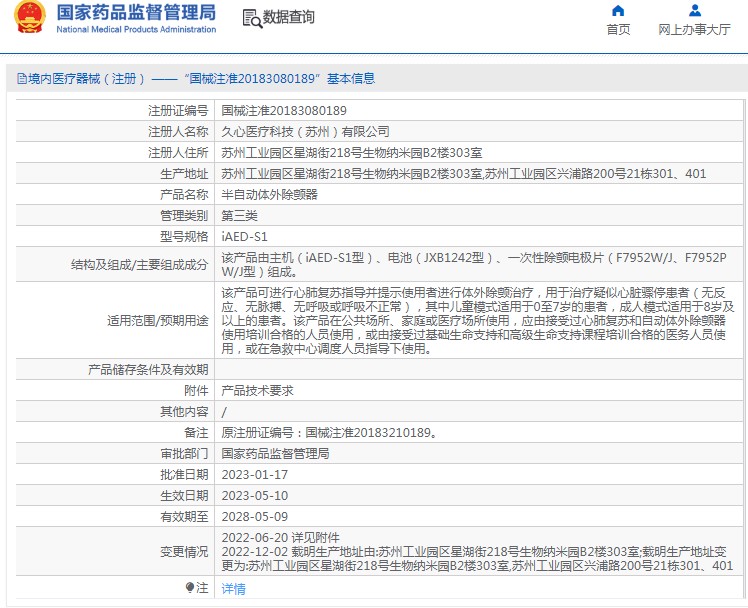The width and height of the screenshot is (748, 608).
Task: Click the 国家药品监督管理局 site title
Action: (x=136, y=13)
